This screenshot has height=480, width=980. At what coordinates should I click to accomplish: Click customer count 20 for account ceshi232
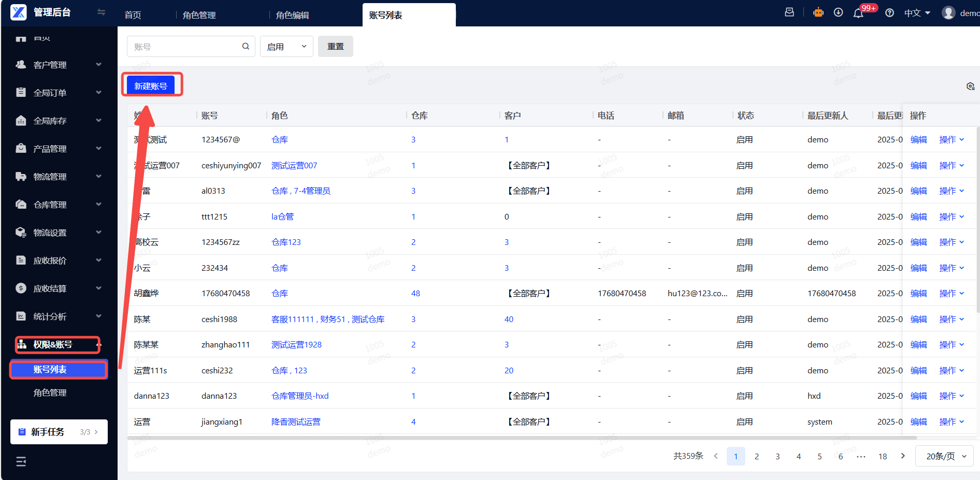pos(509,371)
